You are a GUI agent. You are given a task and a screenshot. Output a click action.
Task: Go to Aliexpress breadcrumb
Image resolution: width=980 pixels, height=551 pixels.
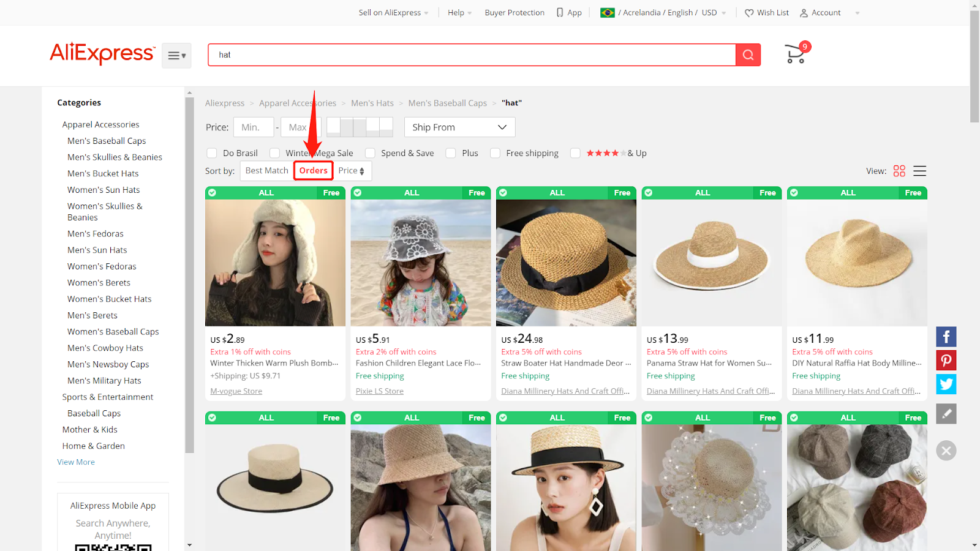[x=225, y=103]
